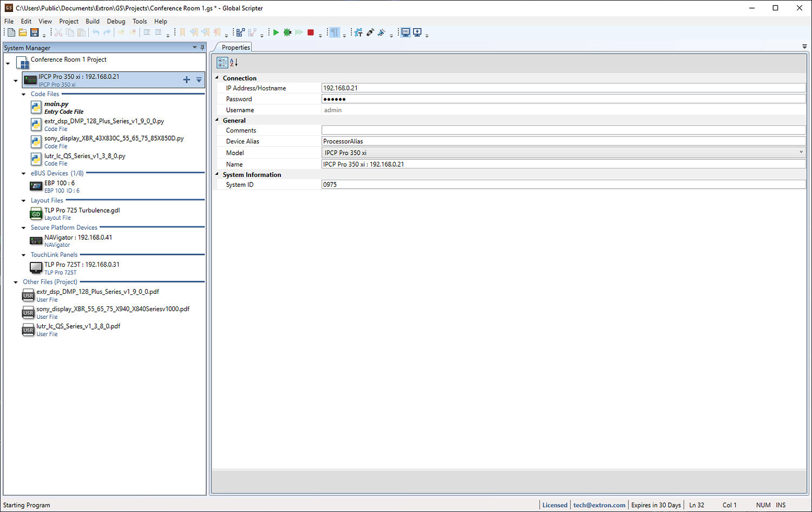Select the sony_display_XBR_43X830C .py code file
This screenshot has width=812, height=512.
tap(107, 142)
